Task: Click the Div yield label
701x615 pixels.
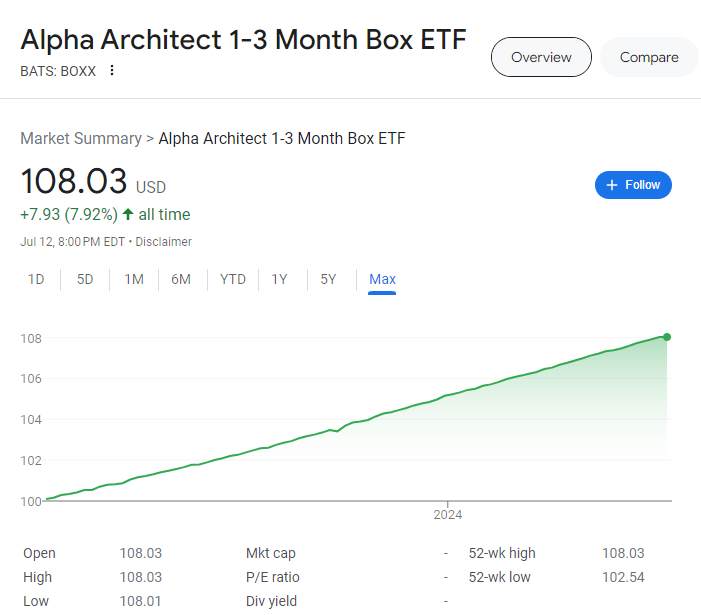Action: tap(271, 601)
